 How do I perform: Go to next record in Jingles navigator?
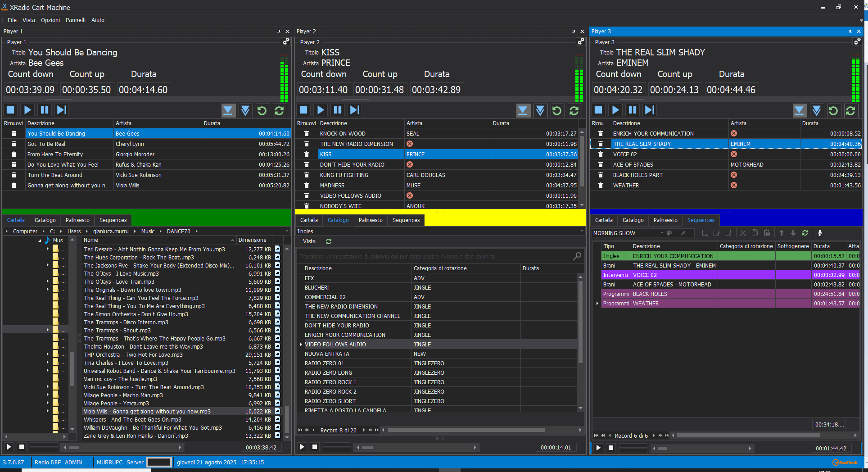click(364, 430)
